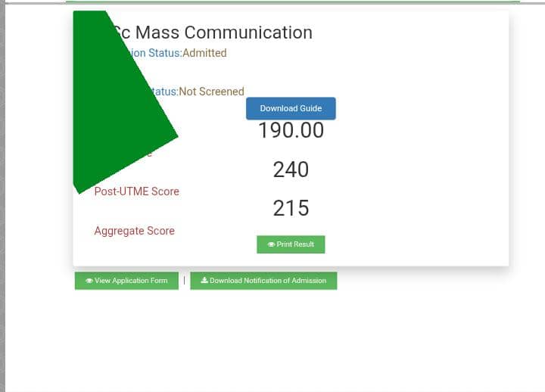Click the blue Status label before Not Screened
The width and height of the screenshot is (545, 392).
pos(165,92)
